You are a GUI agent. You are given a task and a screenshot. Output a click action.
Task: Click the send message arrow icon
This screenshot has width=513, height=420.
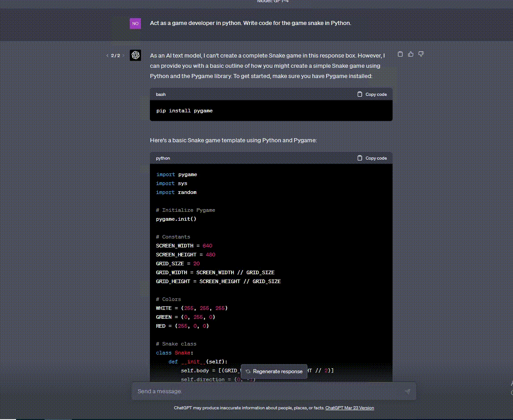pyautogui.click(x=407, y=391)
